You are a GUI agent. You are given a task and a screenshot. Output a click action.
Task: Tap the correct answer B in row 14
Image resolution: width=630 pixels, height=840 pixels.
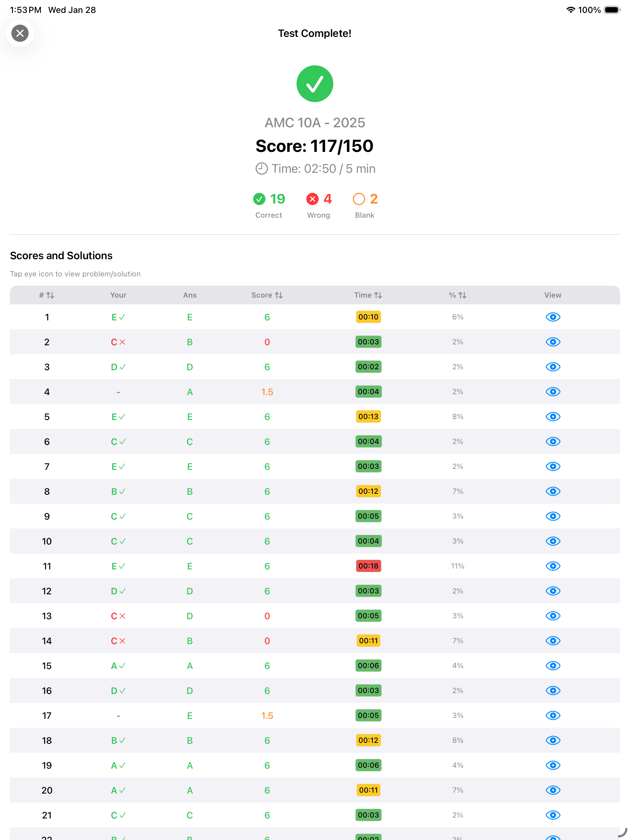coord(189,641)
